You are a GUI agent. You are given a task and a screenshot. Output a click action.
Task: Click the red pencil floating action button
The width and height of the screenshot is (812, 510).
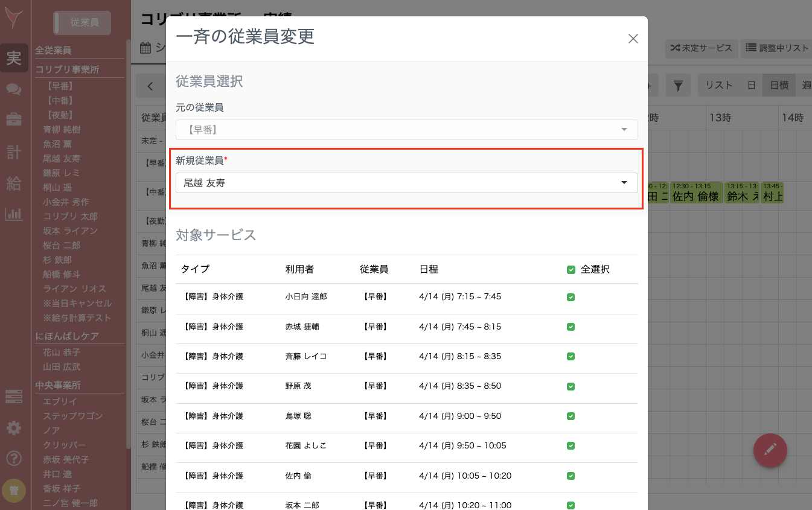770,450
